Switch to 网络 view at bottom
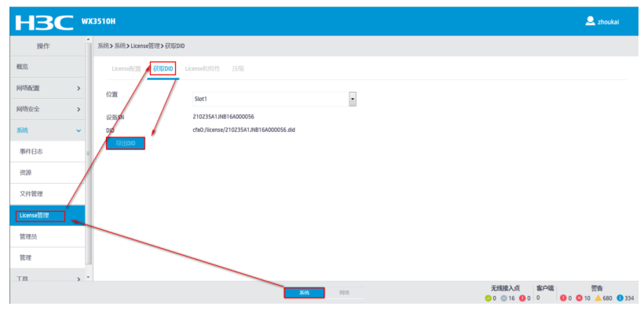 pos(345,293)
